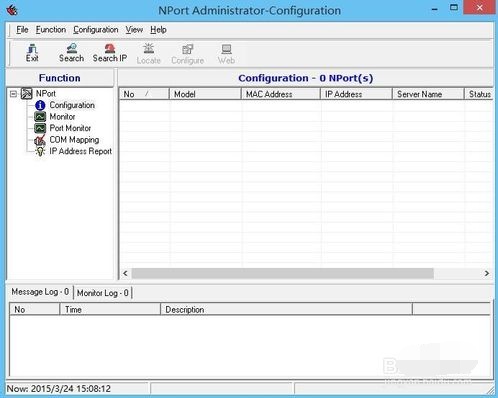
Task: Open IP Address Report in the tree
Action: [x=80, y=151]
